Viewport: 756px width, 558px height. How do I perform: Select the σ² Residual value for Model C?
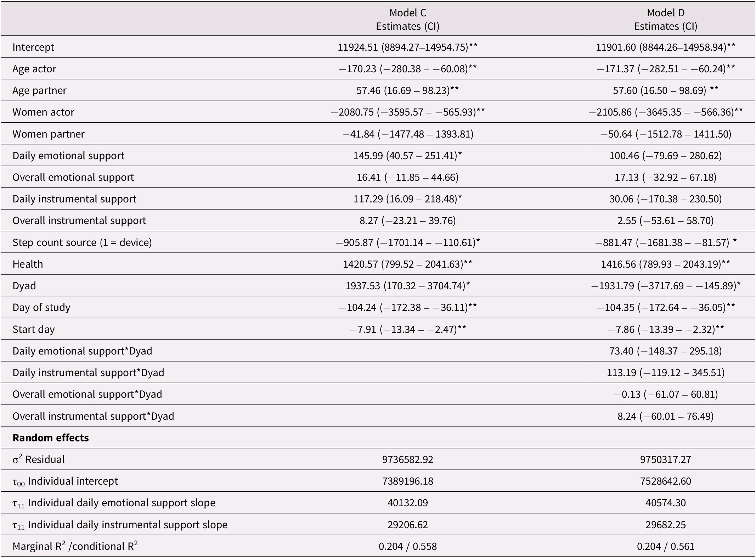(x=407, y=459)
